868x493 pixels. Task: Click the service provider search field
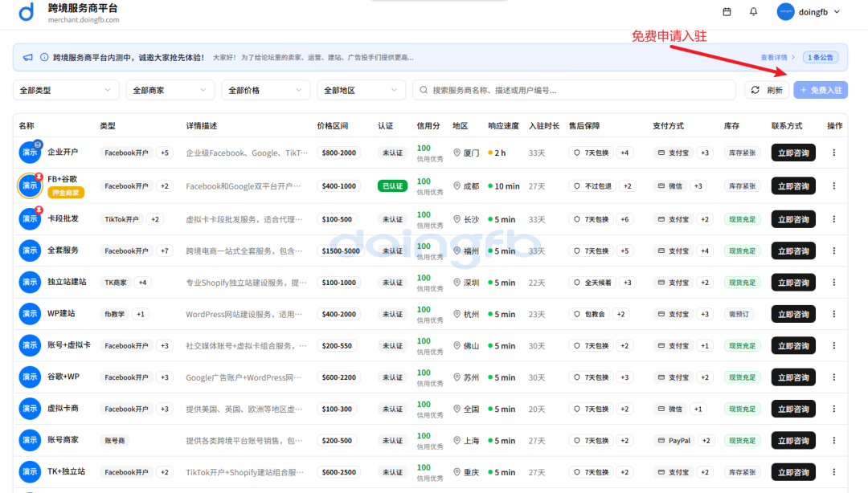[574, 90]
